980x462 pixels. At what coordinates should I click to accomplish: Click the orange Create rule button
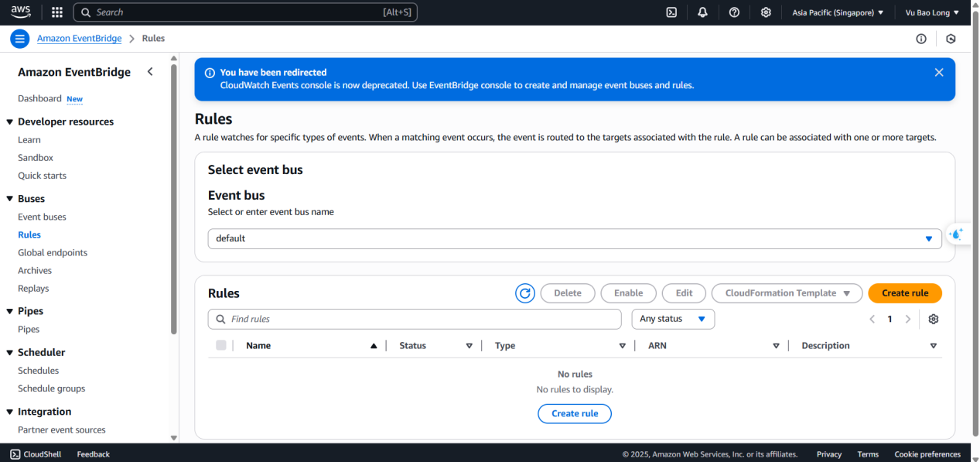[x=905, y=293]
